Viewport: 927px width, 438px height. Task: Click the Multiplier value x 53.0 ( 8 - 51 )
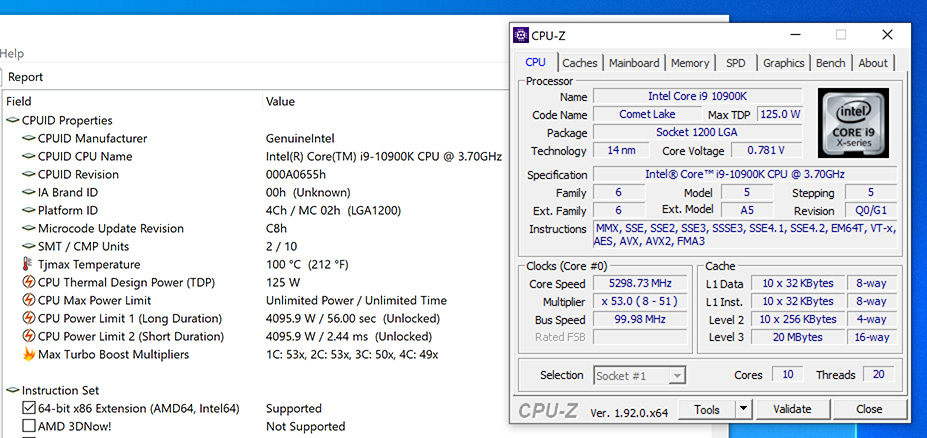(640, 301)
